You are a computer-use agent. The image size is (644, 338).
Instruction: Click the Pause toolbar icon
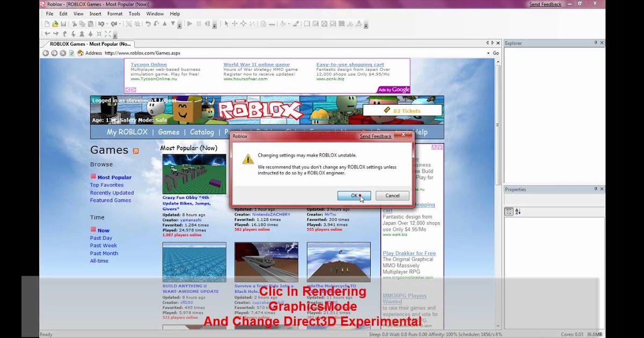(199, 24)
